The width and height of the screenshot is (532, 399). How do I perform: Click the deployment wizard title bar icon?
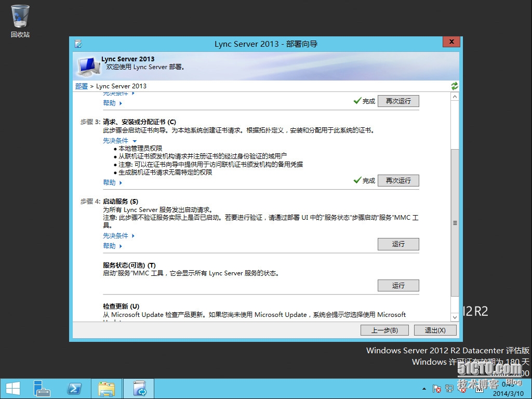(x=78, y=44)
